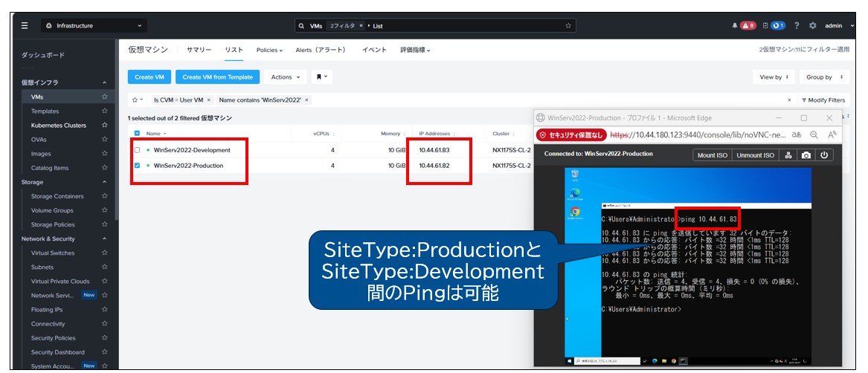Click the red alerts badge

pyautogui.click(x=748, y=25)
